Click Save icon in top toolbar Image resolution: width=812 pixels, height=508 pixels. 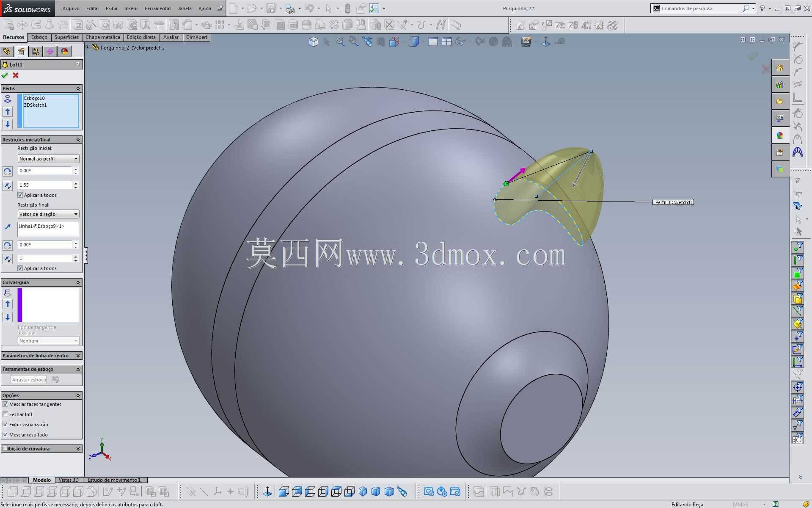[x=271, y=8]
